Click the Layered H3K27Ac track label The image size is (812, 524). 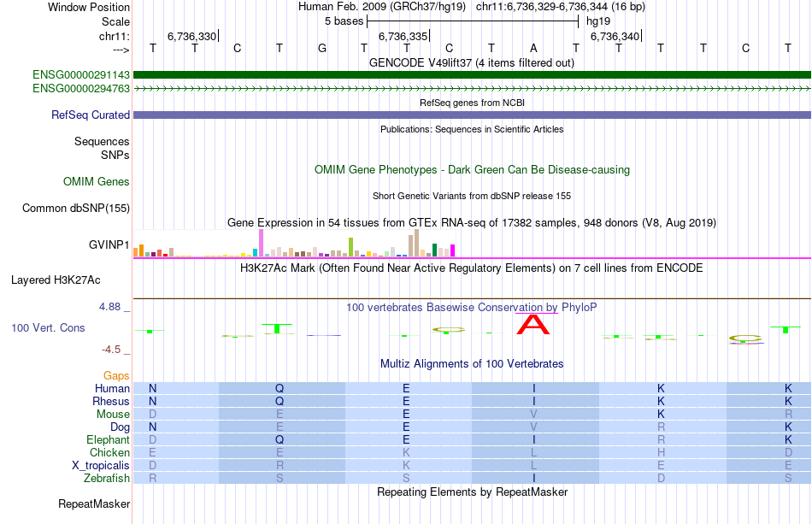[56, 280]
